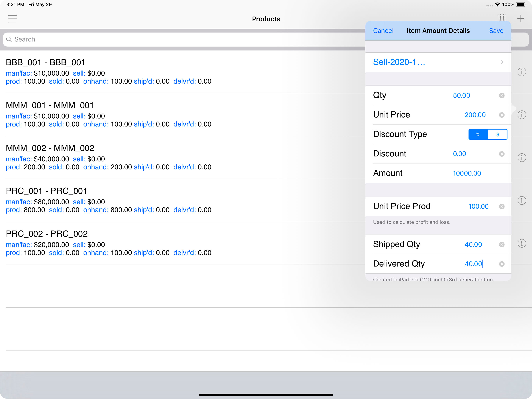Edit the Shipped Qty value 40.00
This screenshot has width=532, height=399.
tap(473, 245)
